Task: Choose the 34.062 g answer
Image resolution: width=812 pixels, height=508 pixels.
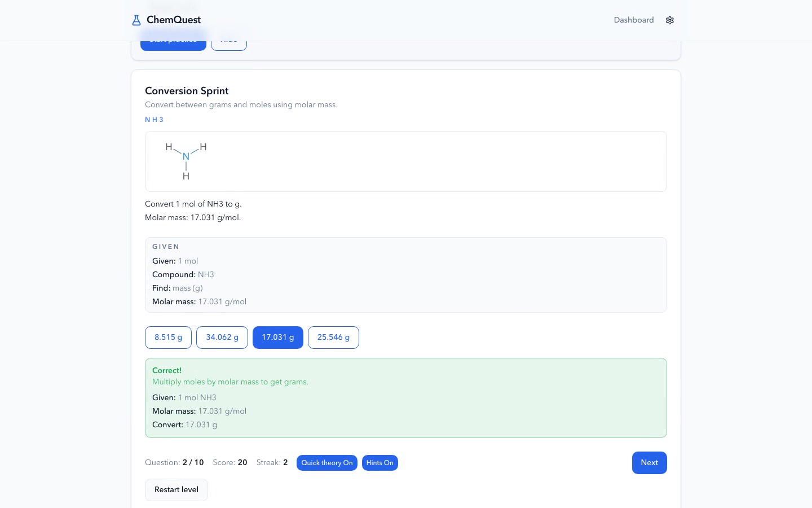Action: pyautogui.click(x=222, y=338)
